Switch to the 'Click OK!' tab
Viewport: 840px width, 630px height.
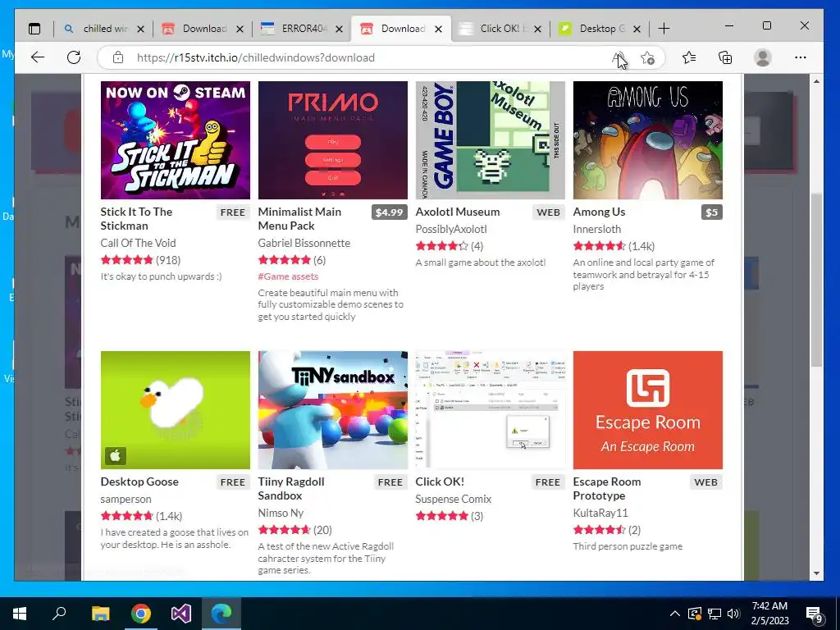500,29
